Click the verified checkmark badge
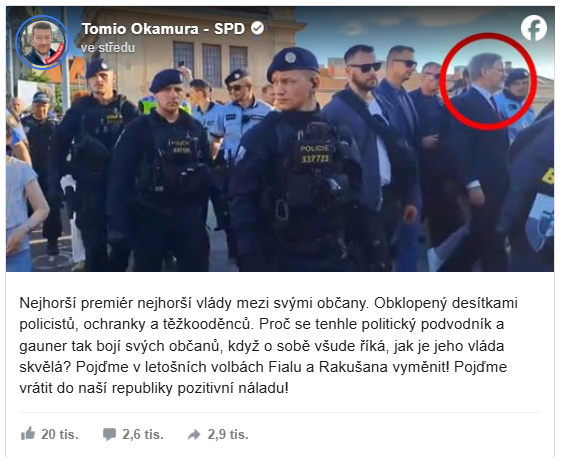Image resolution: width=562 pixels, height=467 pixels. [x=258, y=28]
